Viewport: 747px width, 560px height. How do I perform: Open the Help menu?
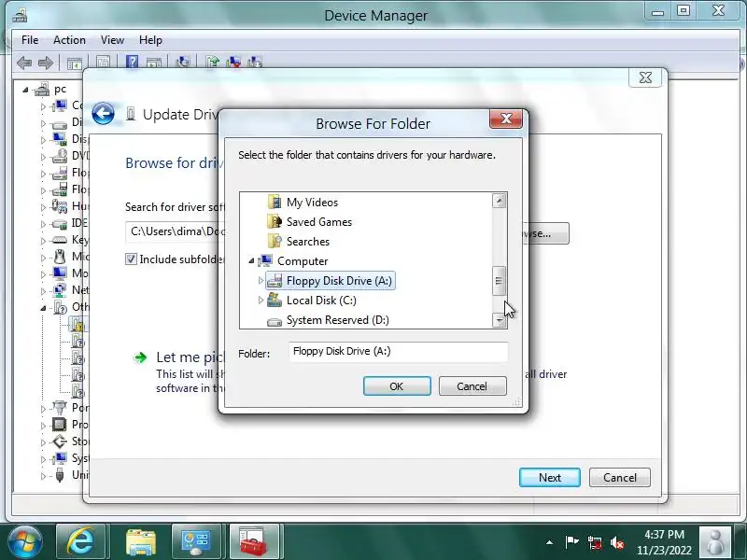point(150,40)
